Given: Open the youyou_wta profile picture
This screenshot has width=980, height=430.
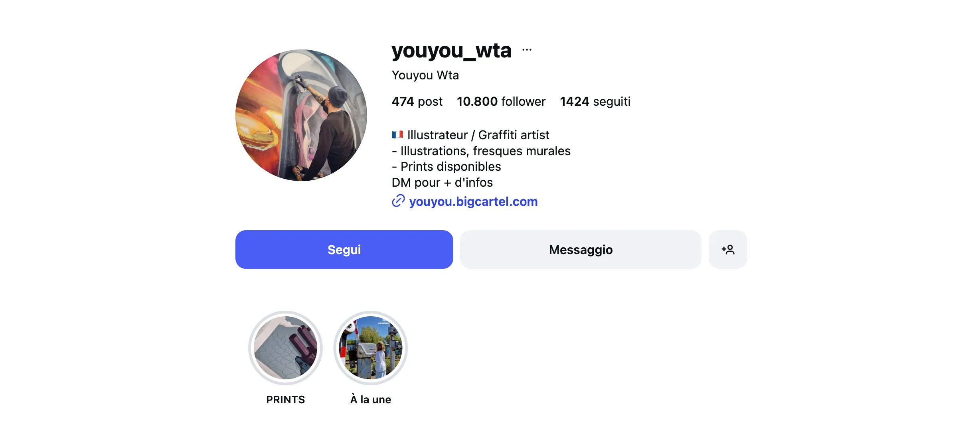Looking at the screenshot, I should click(x=301, y=115).
